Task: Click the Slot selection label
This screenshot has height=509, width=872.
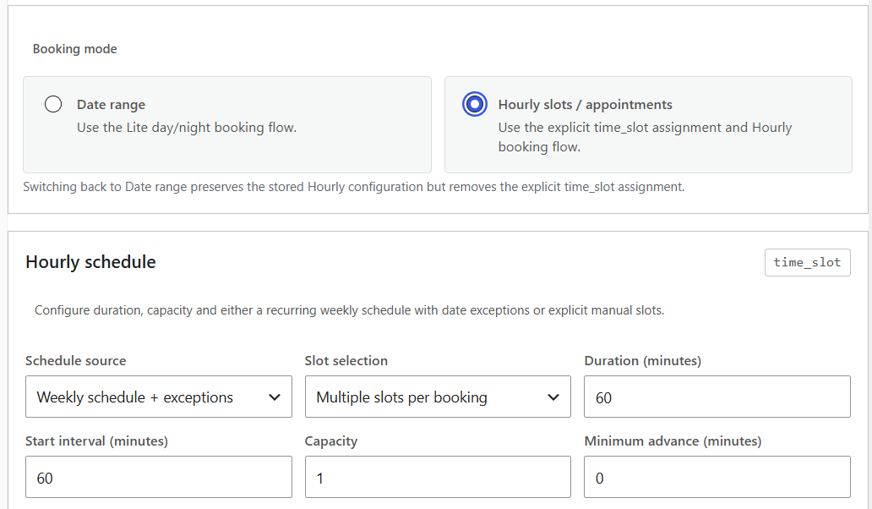Action: pos(346,360)
